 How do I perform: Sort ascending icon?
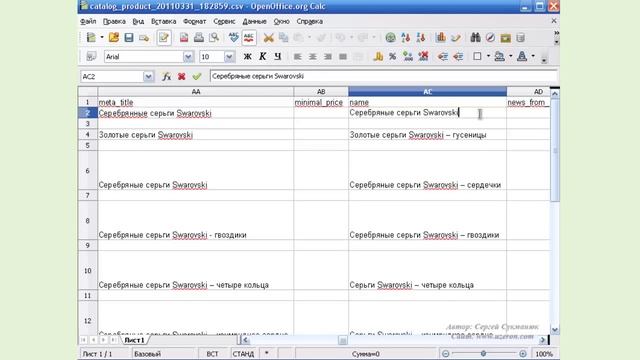[406, 38]
